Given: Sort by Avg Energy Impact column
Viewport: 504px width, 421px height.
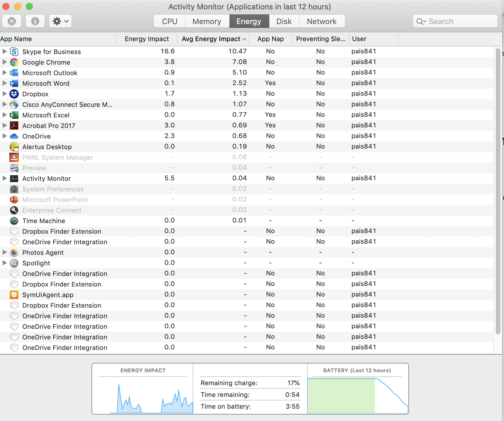Looking at the screenshot, I should tap(213, 39).
